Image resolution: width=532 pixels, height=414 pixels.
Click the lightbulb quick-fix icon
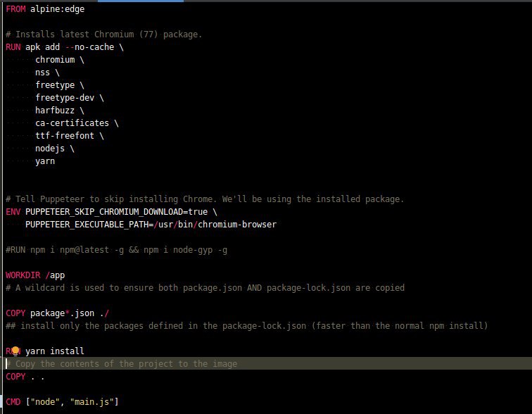click(x=15, y=351)
